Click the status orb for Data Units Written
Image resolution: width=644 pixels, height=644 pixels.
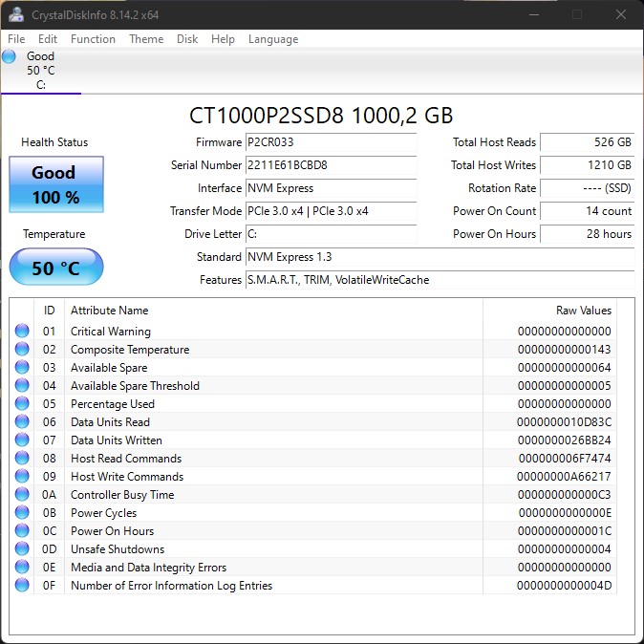tap(22, 440)
